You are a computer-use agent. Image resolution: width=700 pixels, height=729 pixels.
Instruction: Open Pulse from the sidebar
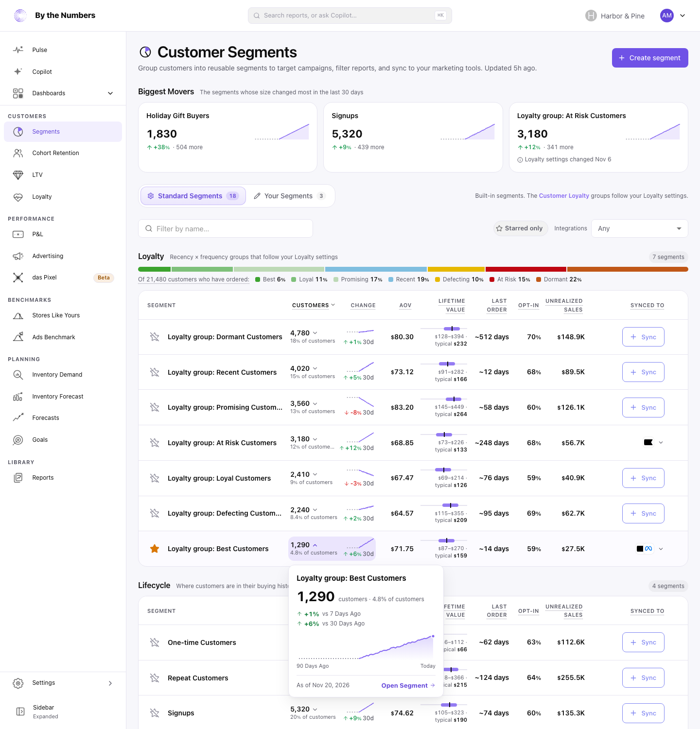pos(63,50)
